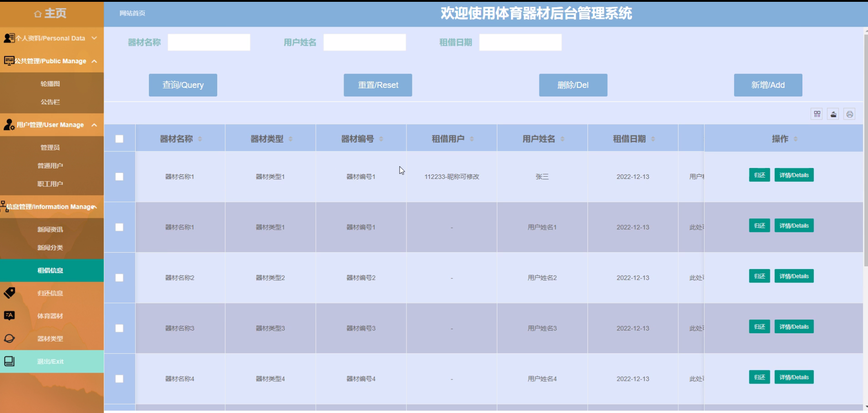The width and height of the screenshot is (868, 413).
Task: Click the User Manage person icon
Action: tap(9, 125)
